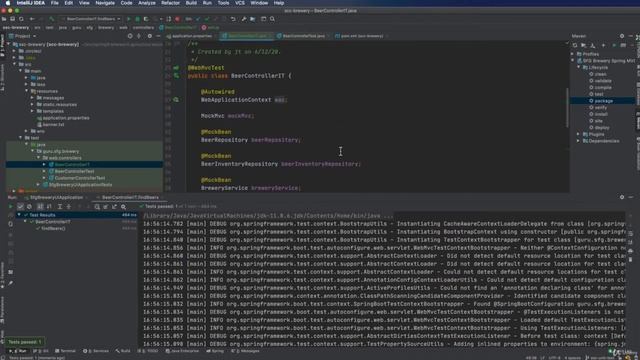
Task: Collapse the Test Results node
Action: [19, 215]
